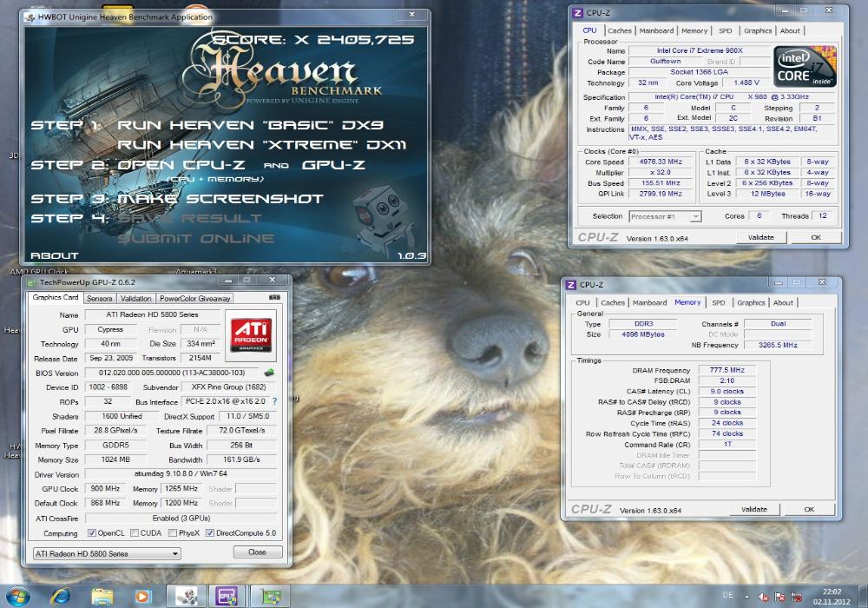Open the taskbar clock showing 22:02
This screenshot has width=868, height=608.
pos(832,597)
